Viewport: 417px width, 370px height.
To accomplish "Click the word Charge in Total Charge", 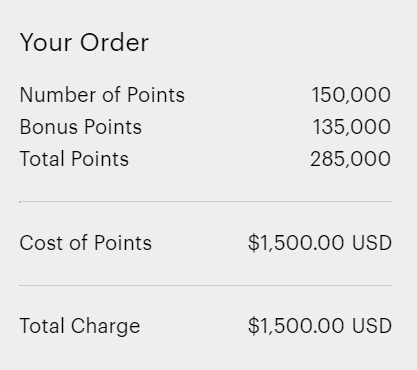I will click(x=106, y=326).
